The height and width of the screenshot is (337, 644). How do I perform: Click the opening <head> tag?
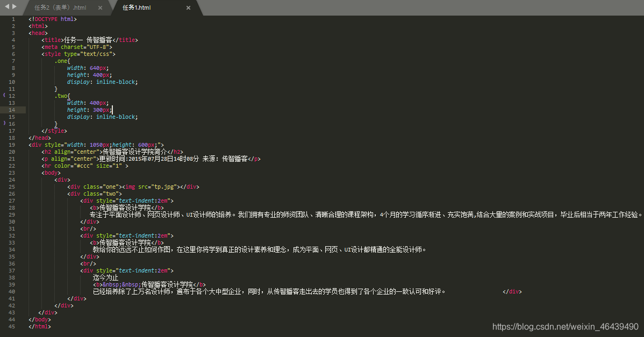(x=38, y=33)
